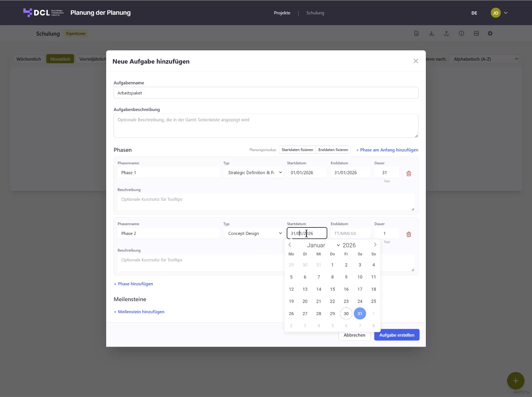Click the Aufgabe erstellen button

(x=397, y=335)
